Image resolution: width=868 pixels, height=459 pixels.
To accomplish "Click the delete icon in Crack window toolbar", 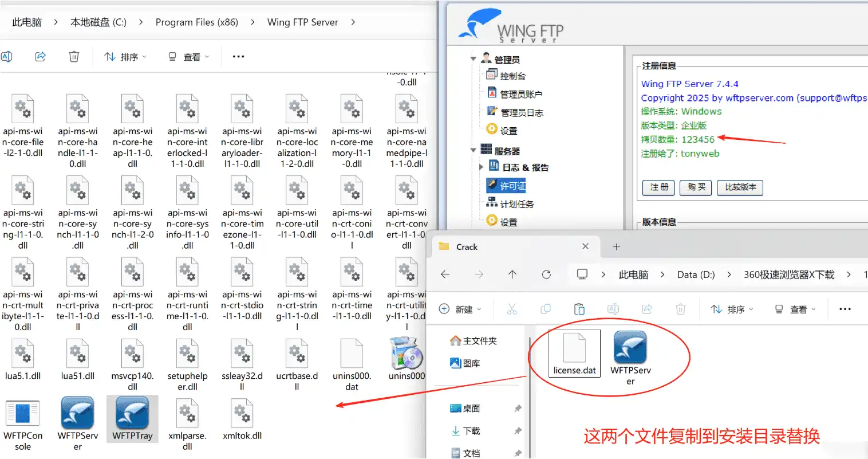I will tap(680, 309).
